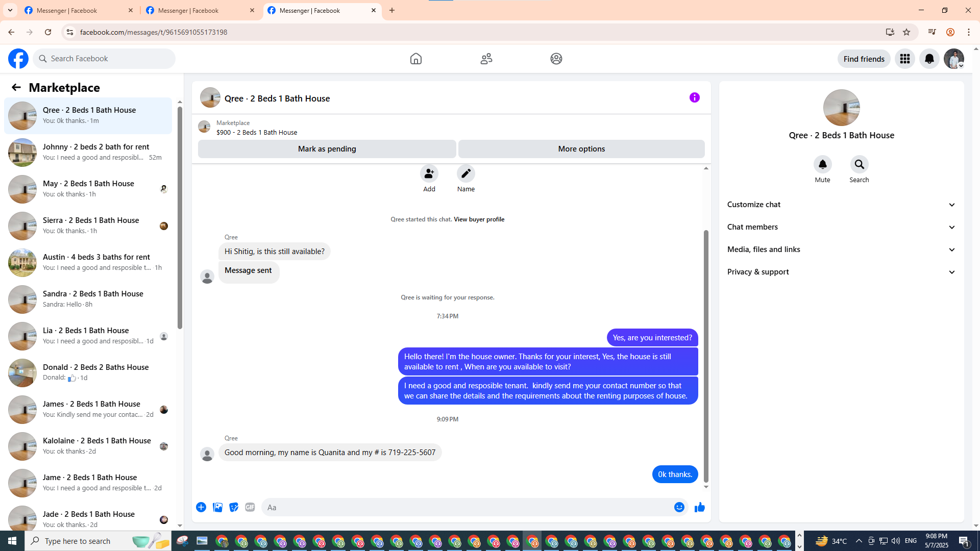Click the conversation information icon
Screen dimensions: 980x551
694,97
